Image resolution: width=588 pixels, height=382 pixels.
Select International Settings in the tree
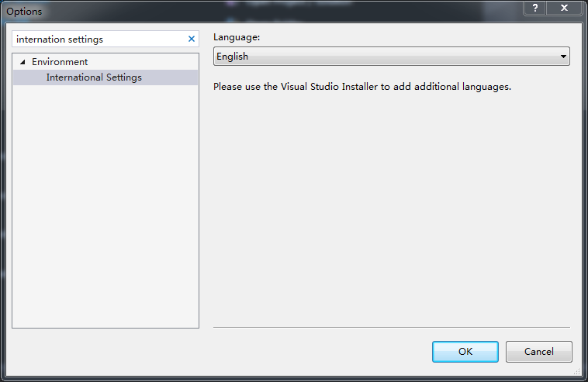(x=94, y=77)
